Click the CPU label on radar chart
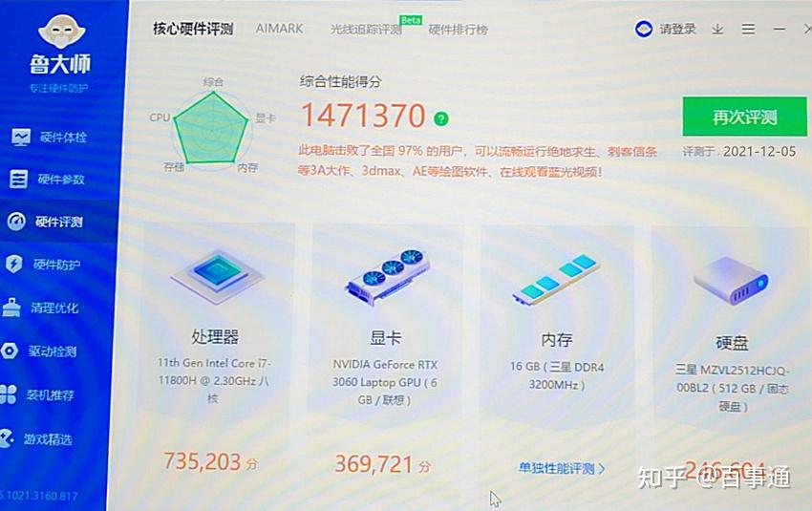 [x=160, y=117]
